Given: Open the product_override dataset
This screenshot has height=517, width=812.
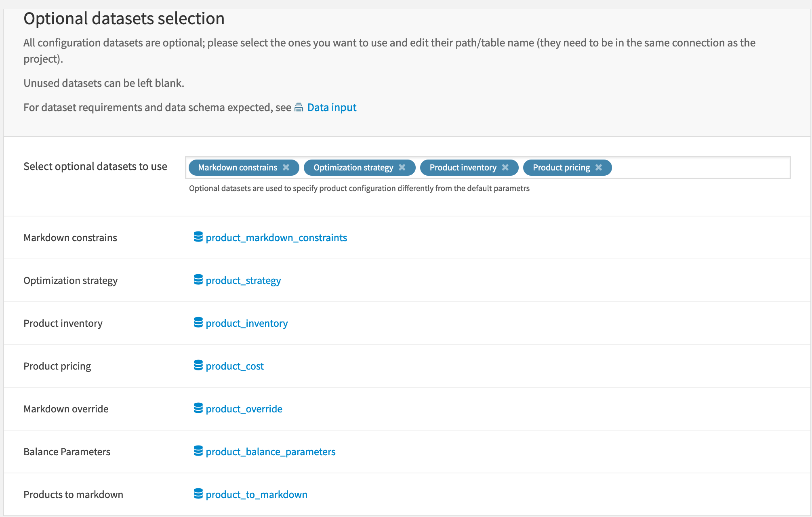Looking at the screenshot, I should (243, 409).
